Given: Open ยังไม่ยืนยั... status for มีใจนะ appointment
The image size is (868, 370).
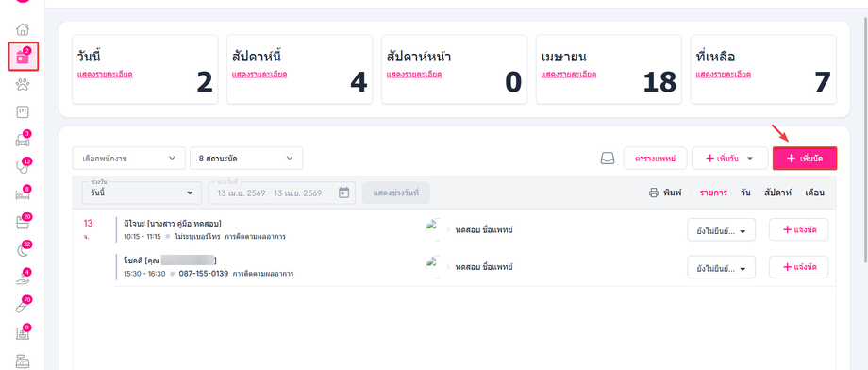Looking at the screenshot, I should [x=722, y=230].
